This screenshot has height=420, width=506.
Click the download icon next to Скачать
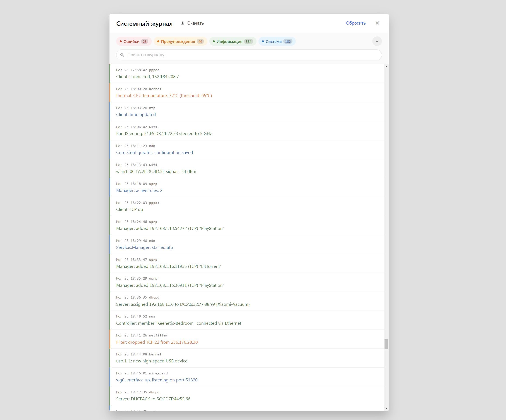coord(183,23)
